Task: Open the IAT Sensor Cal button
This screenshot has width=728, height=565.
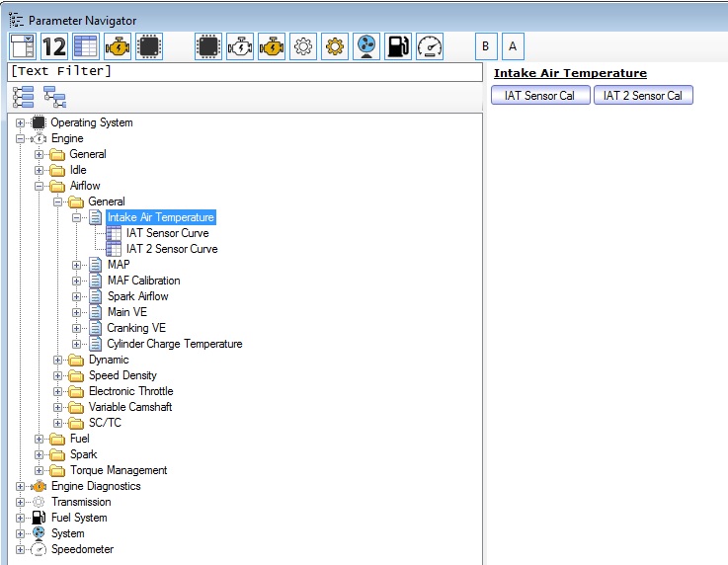Action: 540,96
